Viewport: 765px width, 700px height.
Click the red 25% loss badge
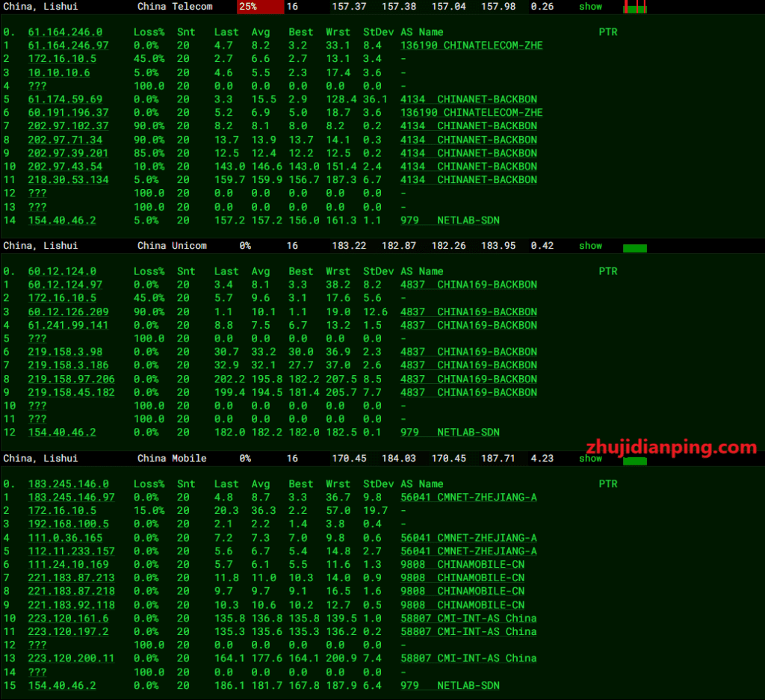tap(260, 7)
